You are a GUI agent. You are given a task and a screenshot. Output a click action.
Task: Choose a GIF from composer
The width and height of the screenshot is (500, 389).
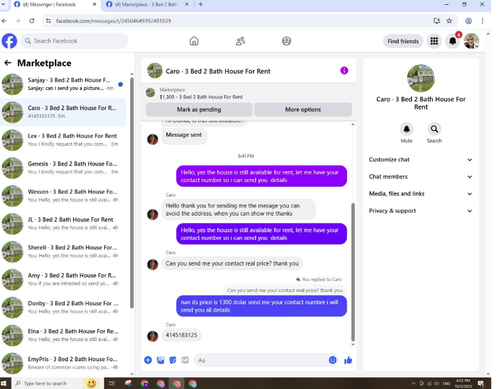click(x=185, y=360)
